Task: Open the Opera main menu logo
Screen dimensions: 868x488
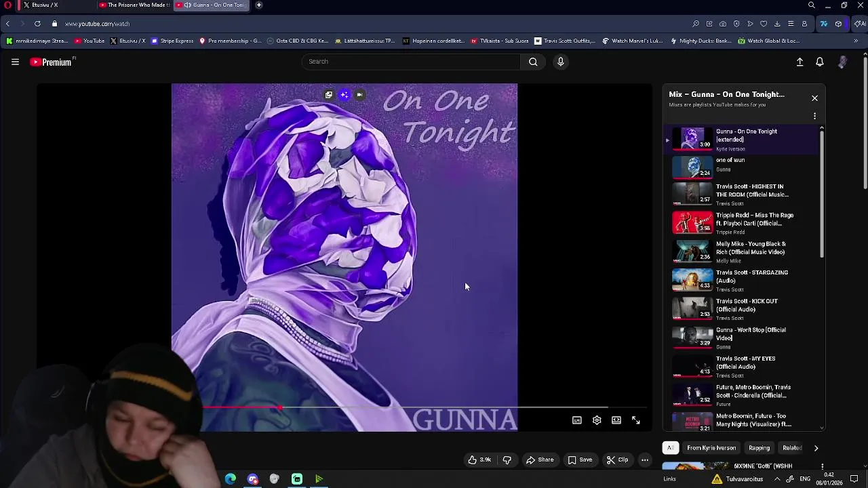Action: point(8,5)
